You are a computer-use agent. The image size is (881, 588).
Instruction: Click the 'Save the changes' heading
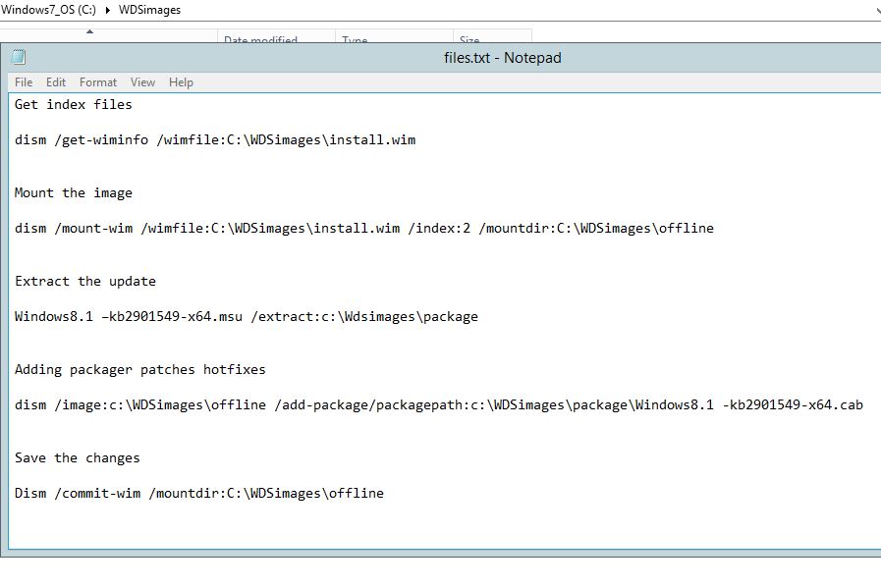78,457
